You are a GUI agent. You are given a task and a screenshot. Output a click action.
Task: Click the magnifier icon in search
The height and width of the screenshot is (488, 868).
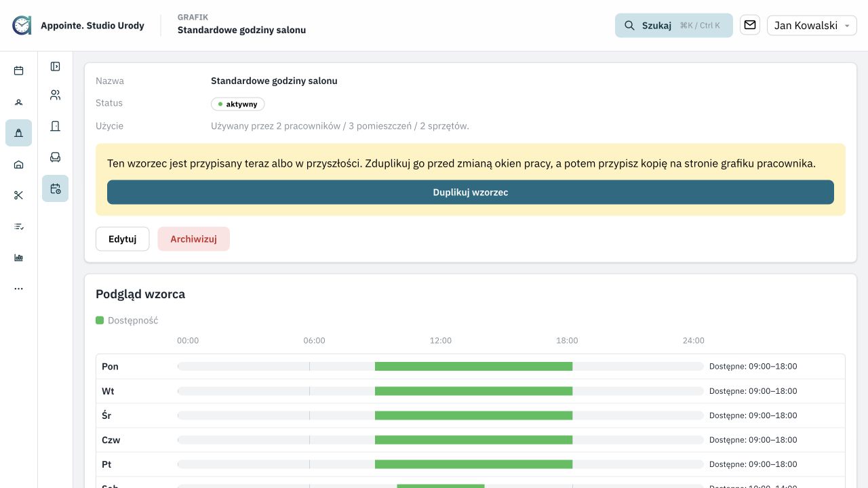click(x=629, y=25)
